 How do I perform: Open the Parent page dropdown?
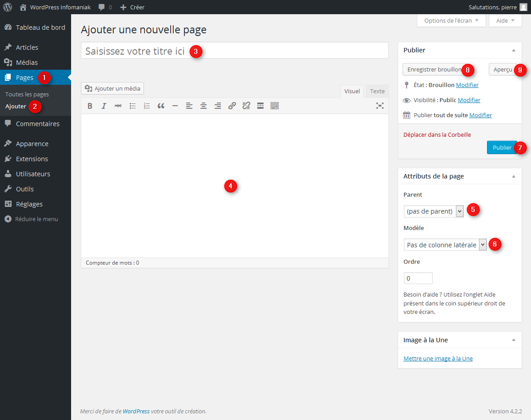(x=434, y=211)
